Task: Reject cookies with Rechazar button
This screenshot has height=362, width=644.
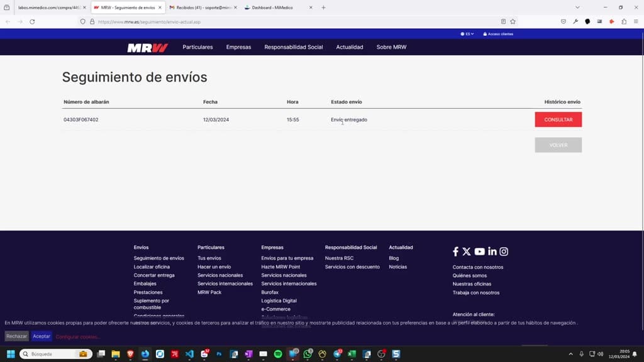Action: point(16,336)
